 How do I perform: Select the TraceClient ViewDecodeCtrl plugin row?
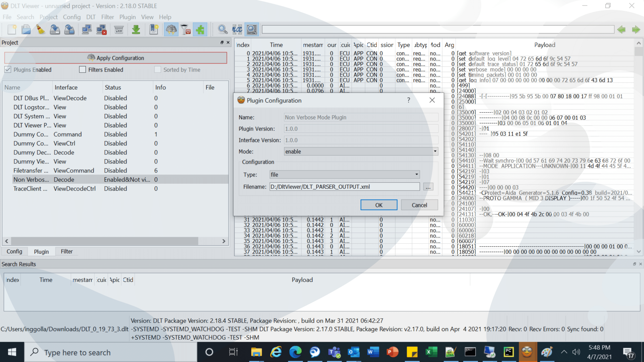click(120, 189)
